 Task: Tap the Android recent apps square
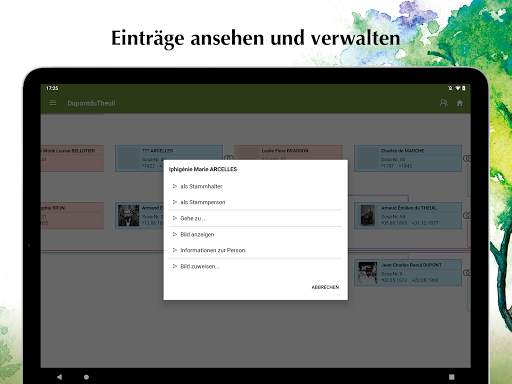pos(452,377)
